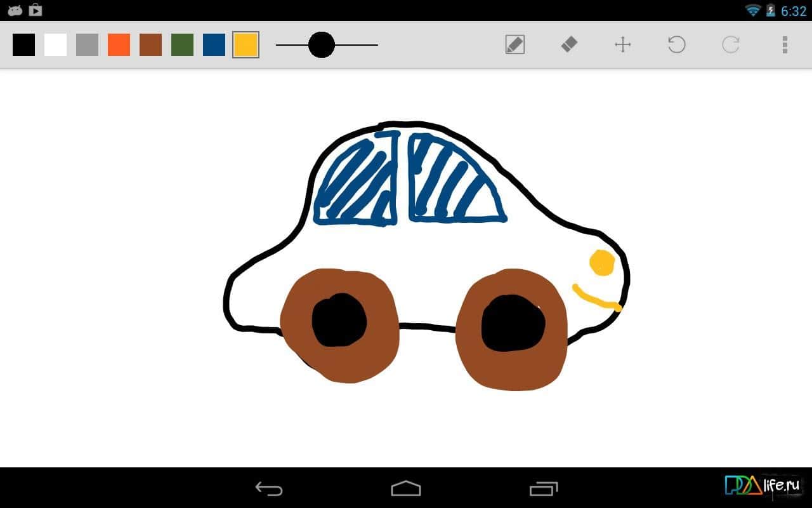
Task: Pick the white color swatch
Action: tap(56, 45)
